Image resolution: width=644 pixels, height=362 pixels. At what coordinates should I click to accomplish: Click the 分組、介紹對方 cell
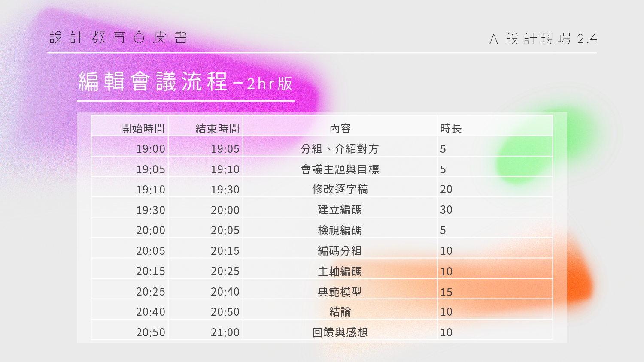point(340,149)
